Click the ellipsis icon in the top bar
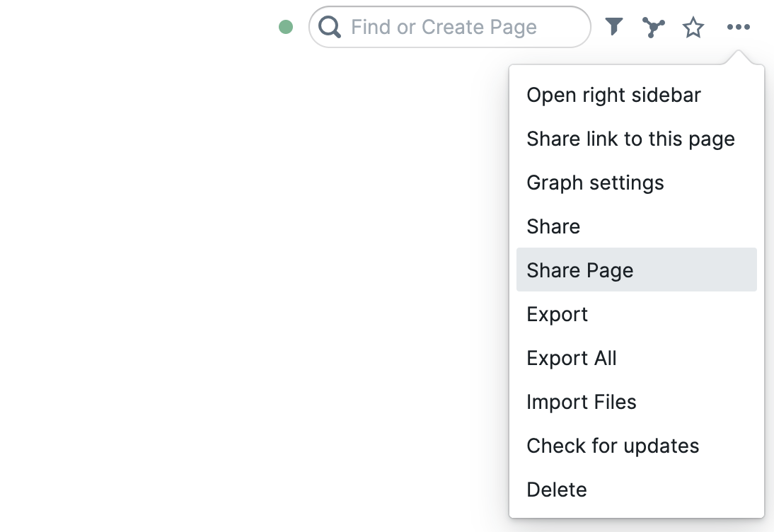The height and width of the screenshot is (532, 774). [738, 28]
